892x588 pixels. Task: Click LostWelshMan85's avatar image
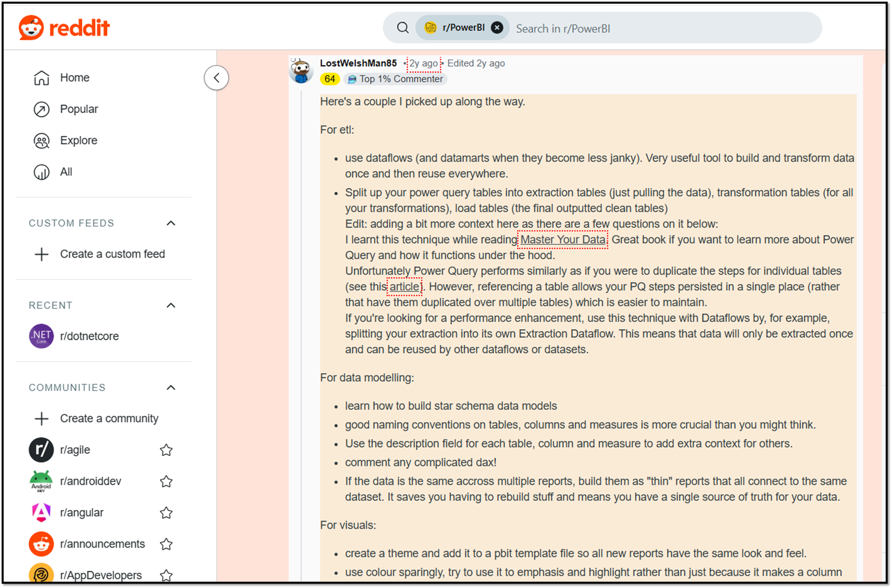click(301, 70)
